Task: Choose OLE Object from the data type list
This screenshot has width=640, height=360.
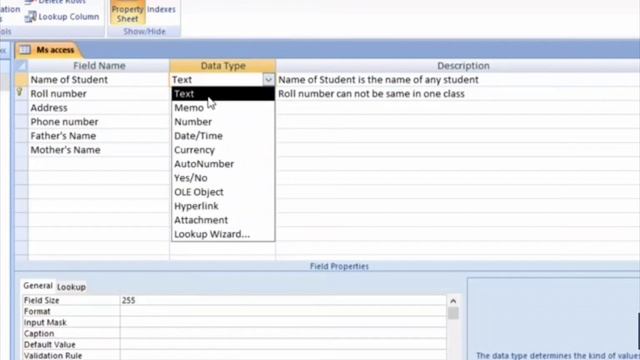Action: click(223, 192)
